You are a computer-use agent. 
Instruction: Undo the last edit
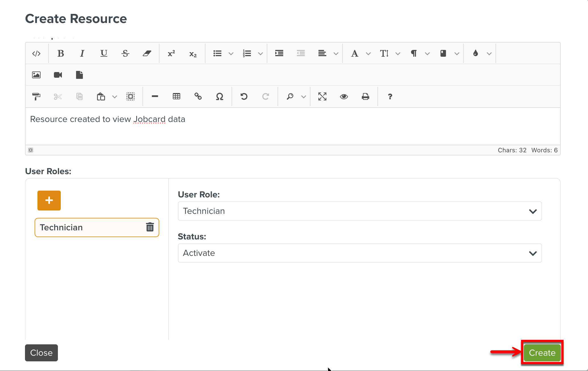click(x=244, y=96)
